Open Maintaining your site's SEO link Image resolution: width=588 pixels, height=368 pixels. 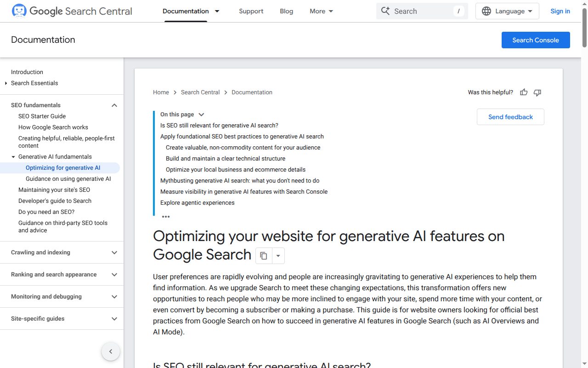point(54,190)
